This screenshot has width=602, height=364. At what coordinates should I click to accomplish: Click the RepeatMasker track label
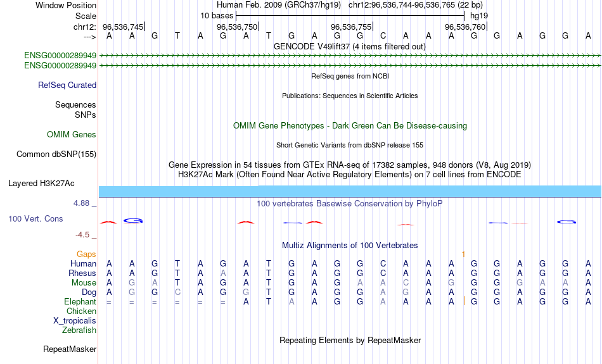(70, 349)
